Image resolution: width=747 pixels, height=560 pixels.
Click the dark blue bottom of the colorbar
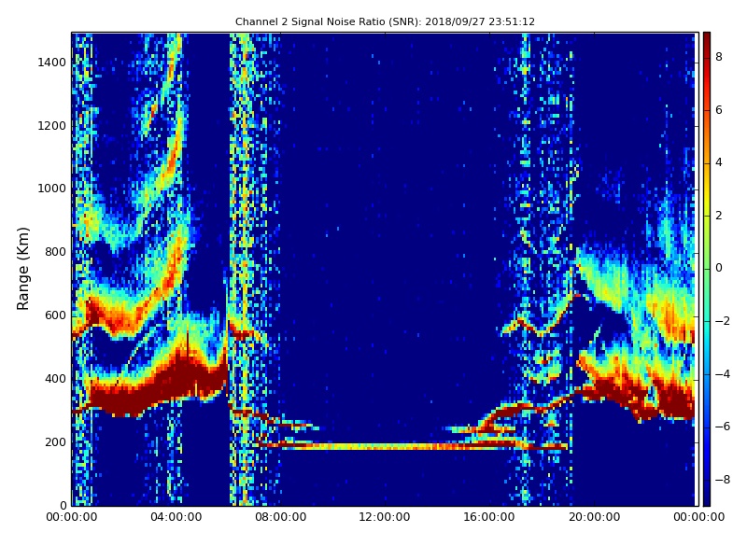click(707, 496)
